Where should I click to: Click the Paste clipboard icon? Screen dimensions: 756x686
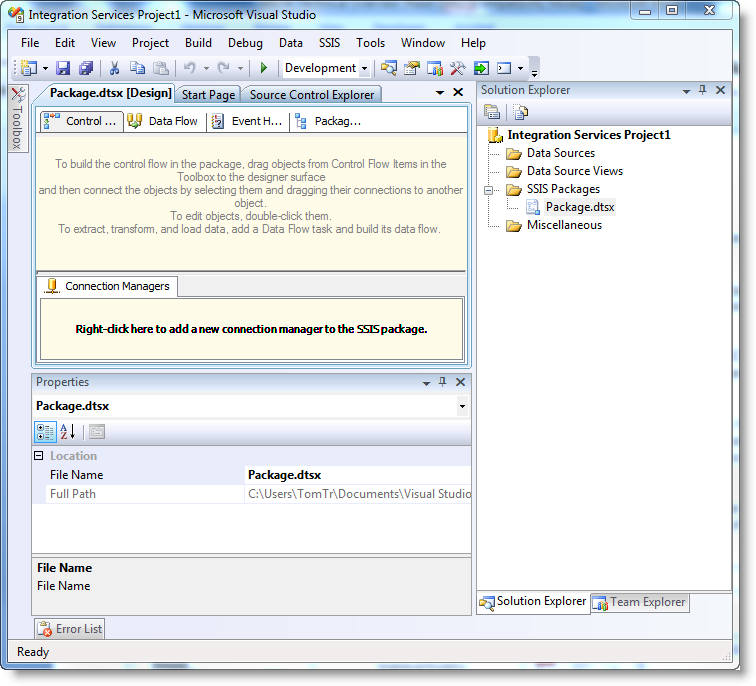[x=161, y=68]
